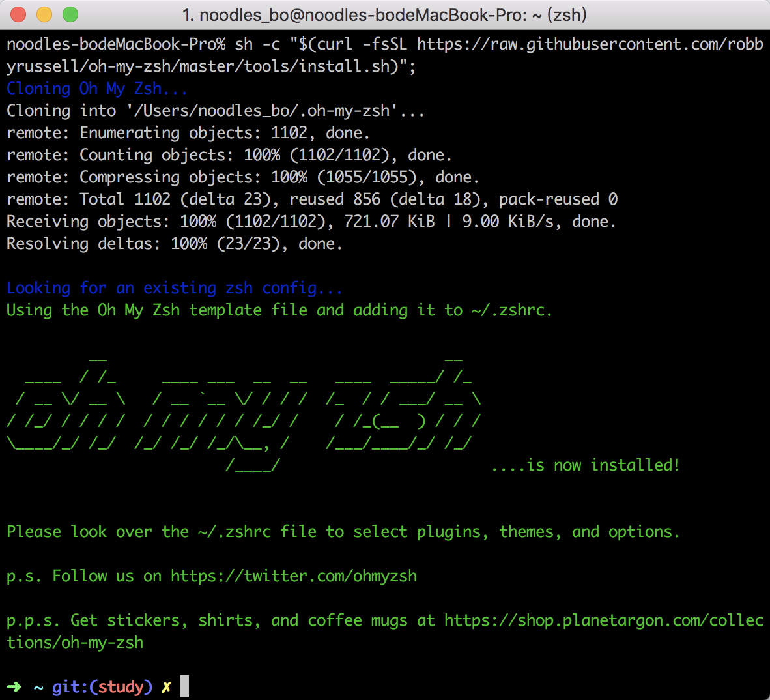This screenshot has width=770, height=700.
Task: Click the "noodles-bodeMacBook-Pro%" prompt text
Action: click(116, 44)
